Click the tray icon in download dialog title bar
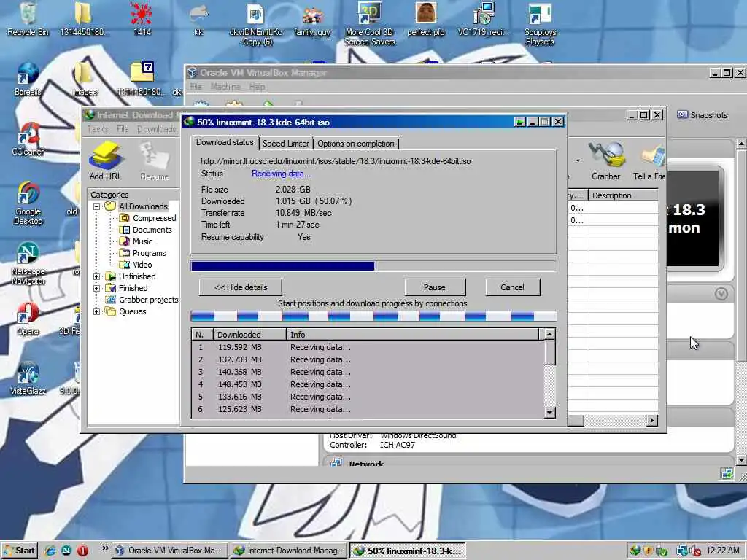Image resolution: width=747 pixels, height=560 pixels. (x=519, y=122)
